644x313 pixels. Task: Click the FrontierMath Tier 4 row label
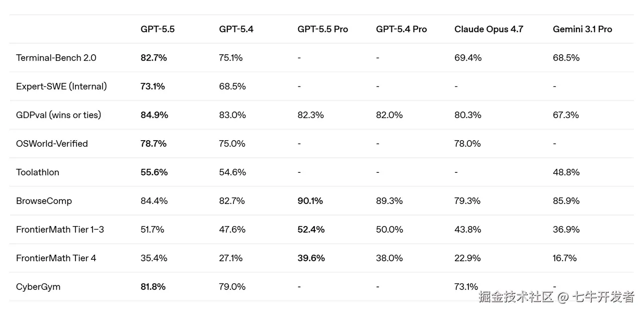56,258
